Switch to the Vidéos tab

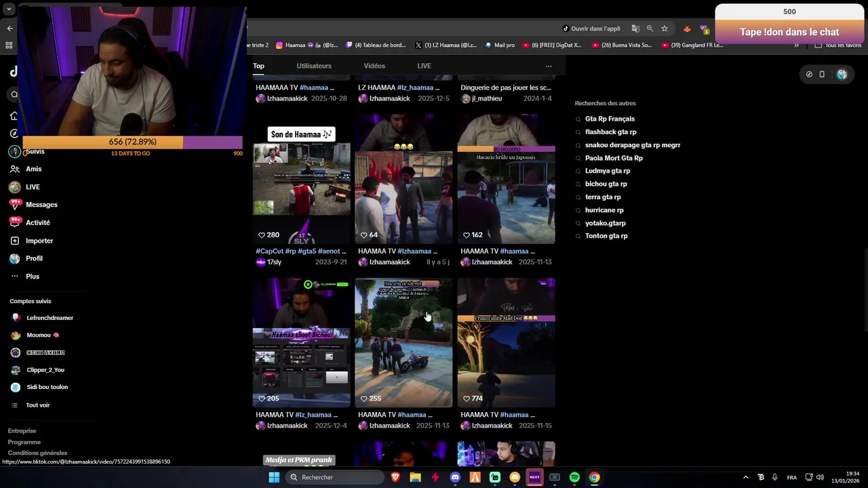pos(374,66)
